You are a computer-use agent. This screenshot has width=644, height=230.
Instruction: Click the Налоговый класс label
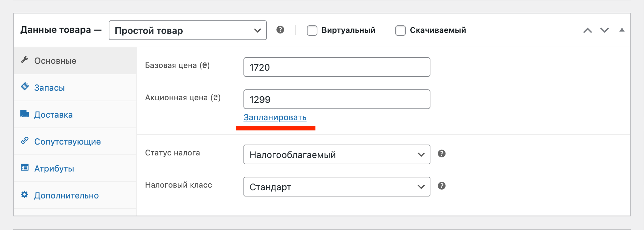click(x=178, y=185)
